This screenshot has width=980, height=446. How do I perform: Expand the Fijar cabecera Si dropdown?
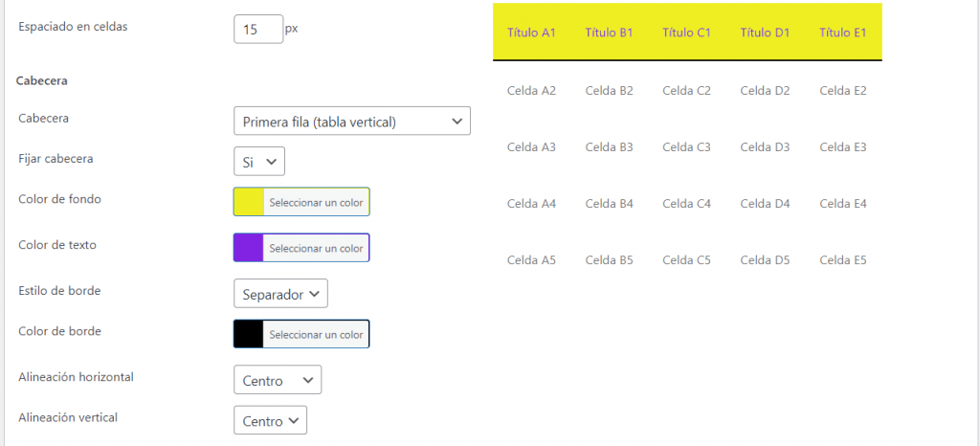pyautogui.click(x=258, y=162)
